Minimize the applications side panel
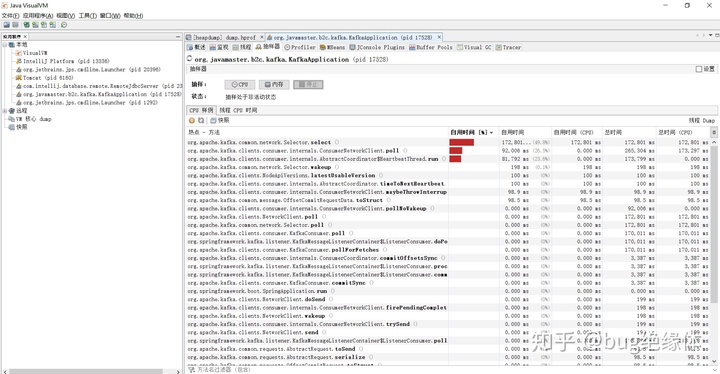 coord(178,36)
